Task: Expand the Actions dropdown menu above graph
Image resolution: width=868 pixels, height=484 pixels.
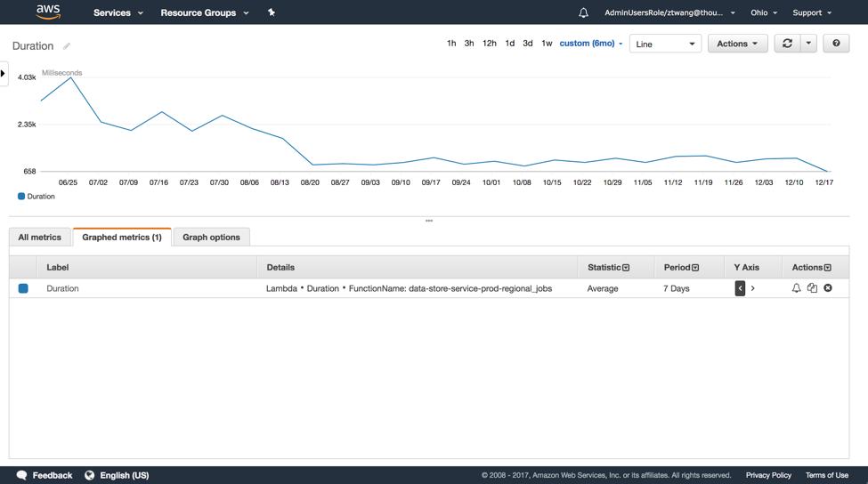Action: 737,44
